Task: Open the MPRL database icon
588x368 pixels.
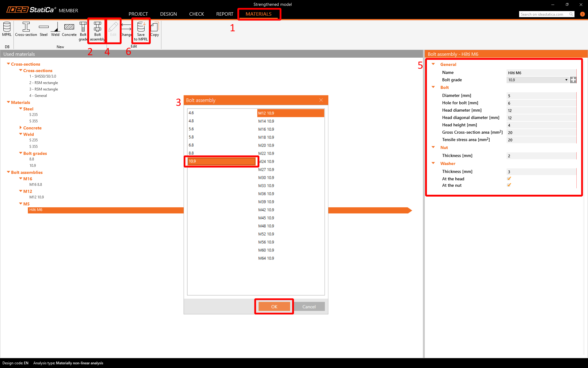Action: click(7, 29)
